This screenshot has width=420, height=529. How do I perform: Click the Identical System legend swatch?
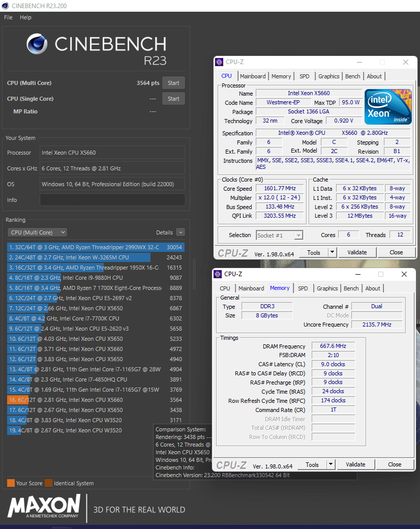[49, 483]
